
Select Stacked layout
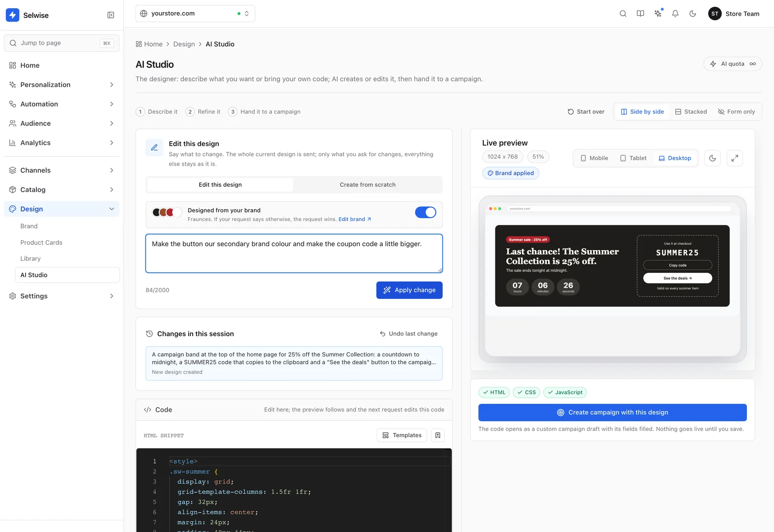point(691,112)
